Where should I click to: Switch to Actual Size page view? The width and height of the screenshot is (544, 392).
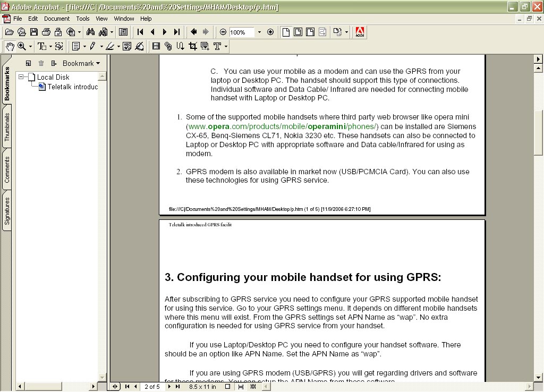point(286,32)
